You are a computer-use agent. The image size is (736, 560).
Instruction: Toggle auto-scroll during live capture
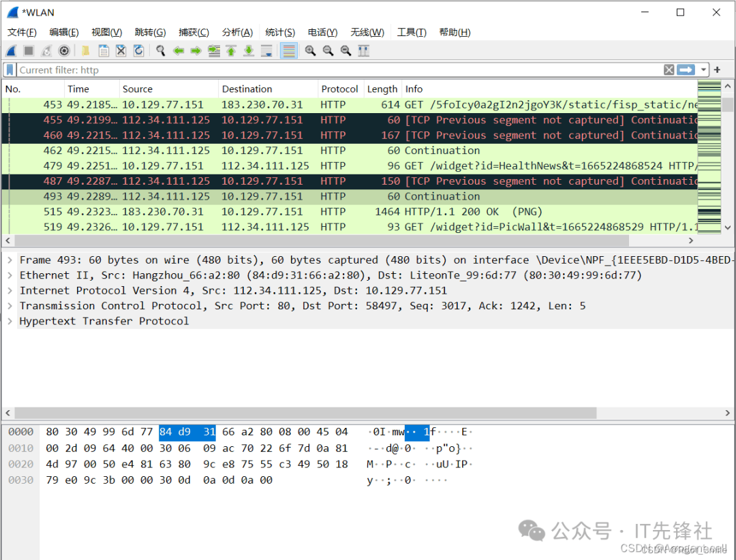click(x=266, y=50)
